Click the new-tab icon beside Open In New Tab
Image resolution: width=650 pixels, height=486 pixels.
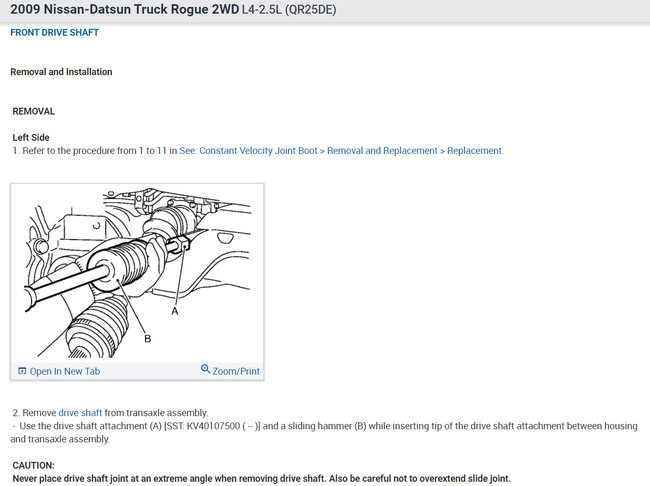click(22, 371)
